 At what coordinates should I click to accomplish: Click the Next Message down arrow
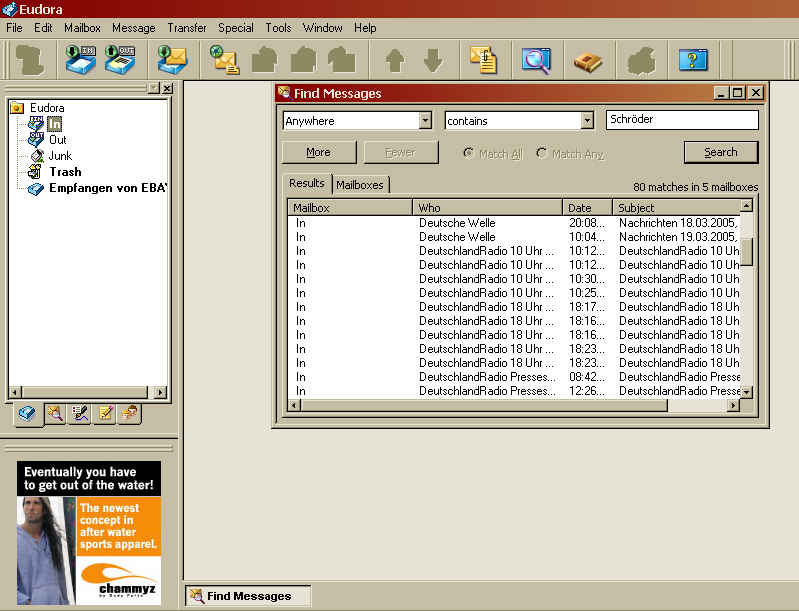[x=433, y=61]
